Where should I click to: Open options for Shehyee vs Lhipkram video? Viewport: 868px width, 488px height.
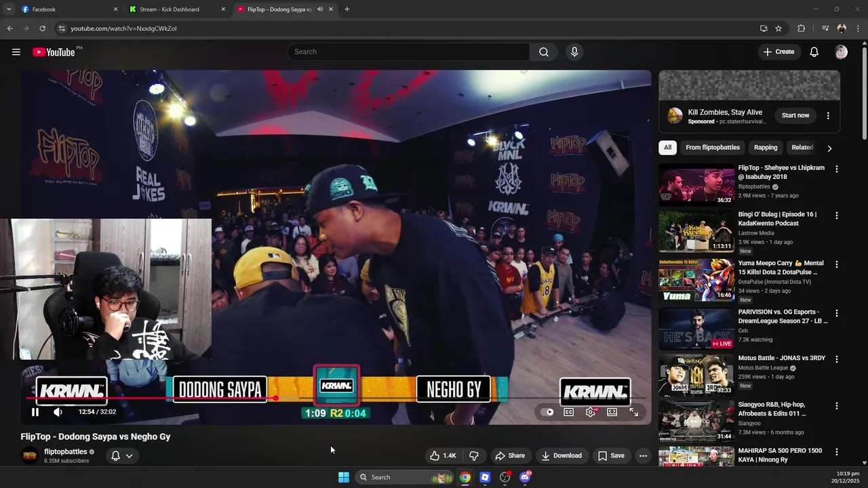coord(837,169)
